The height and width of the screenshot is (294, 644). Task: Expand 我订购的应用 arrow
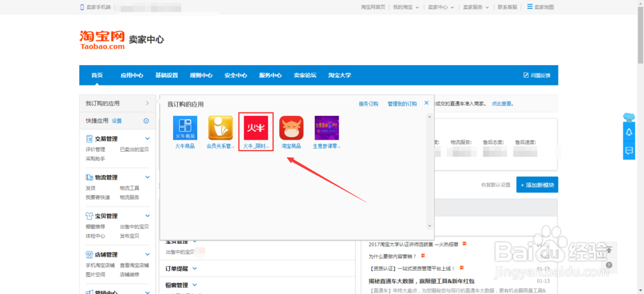147,104
